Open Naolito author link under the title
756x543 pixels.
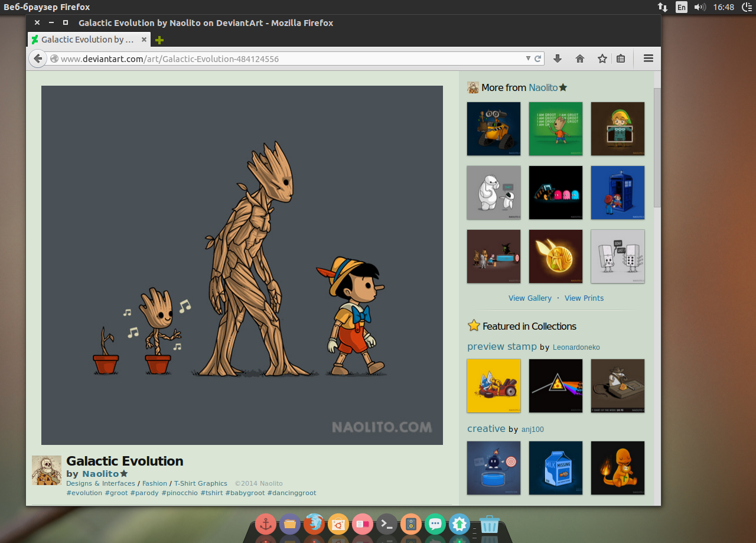click(100, 474)
